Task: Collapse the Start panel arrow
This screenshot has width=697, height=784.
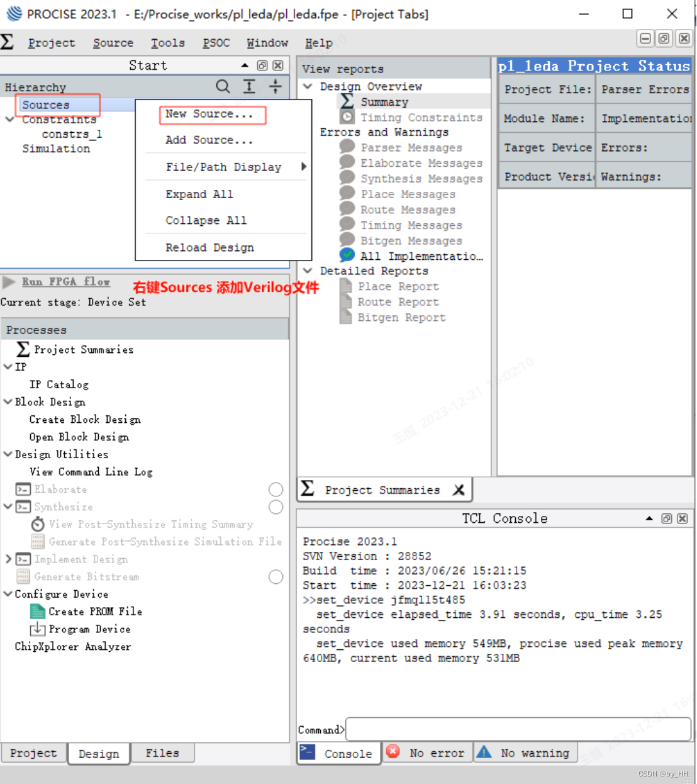Action: click(x=245, y=65)
